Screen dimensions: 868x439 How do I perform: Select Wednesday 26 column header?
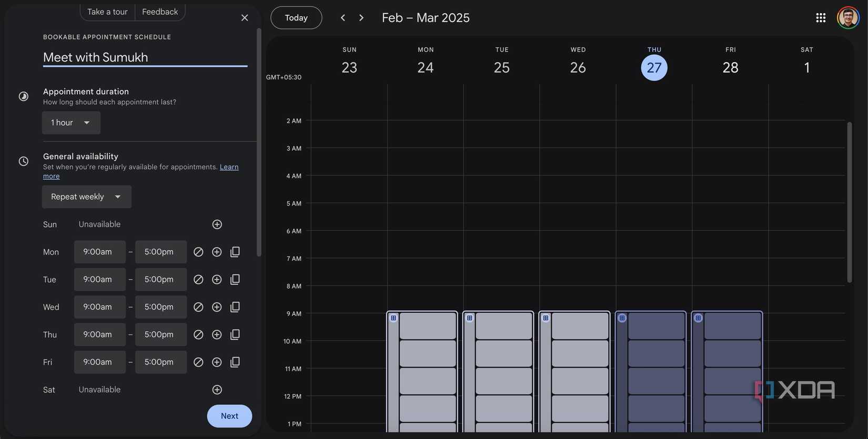click(x=578, y=62)
